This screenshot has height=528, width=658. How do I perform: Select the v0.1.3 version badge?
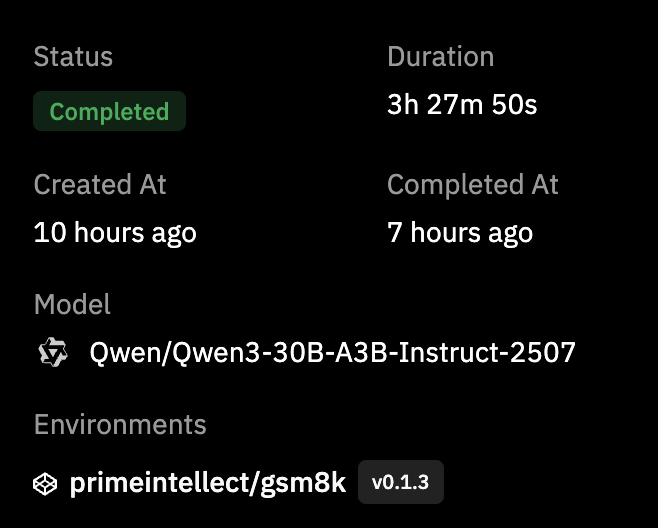400,482
